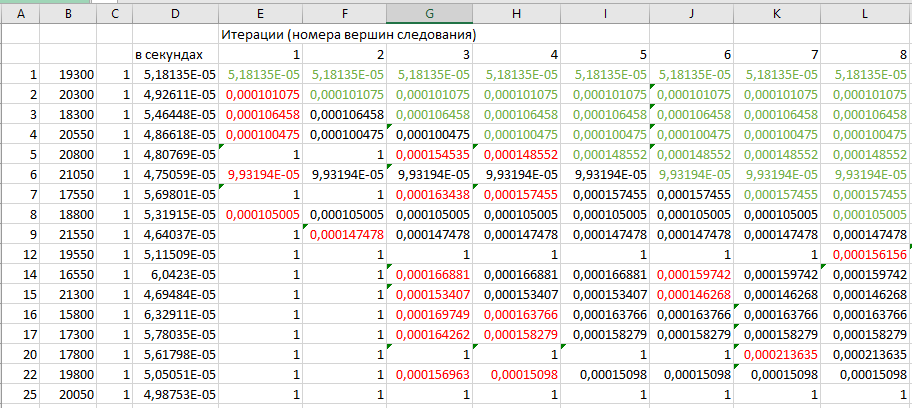The image size is (912, 408).
Task: Select cell with value 20550
Action: click(69, 134)
